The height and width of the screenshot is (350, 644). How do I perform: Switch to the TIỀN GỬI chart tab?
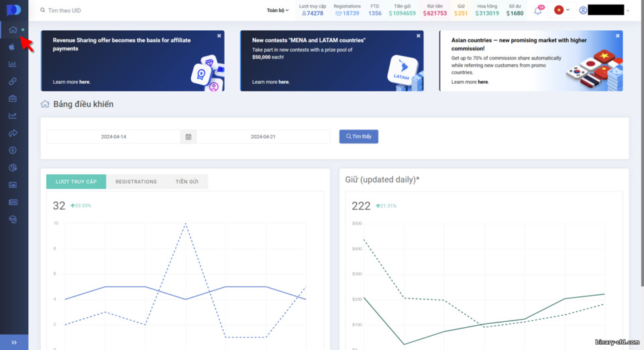point(187,182)
